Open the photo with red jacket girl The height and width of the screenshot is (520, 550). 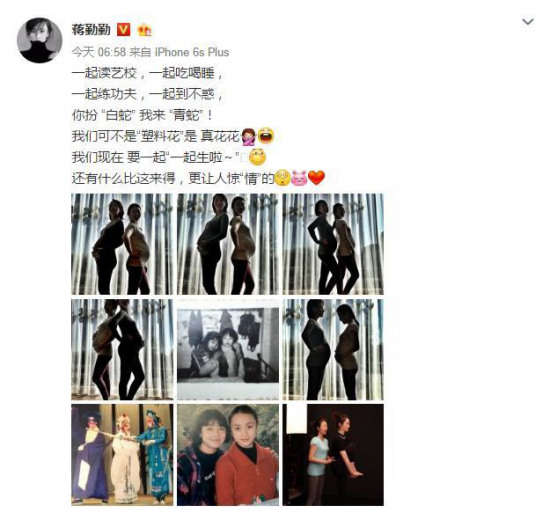[228, 455]
